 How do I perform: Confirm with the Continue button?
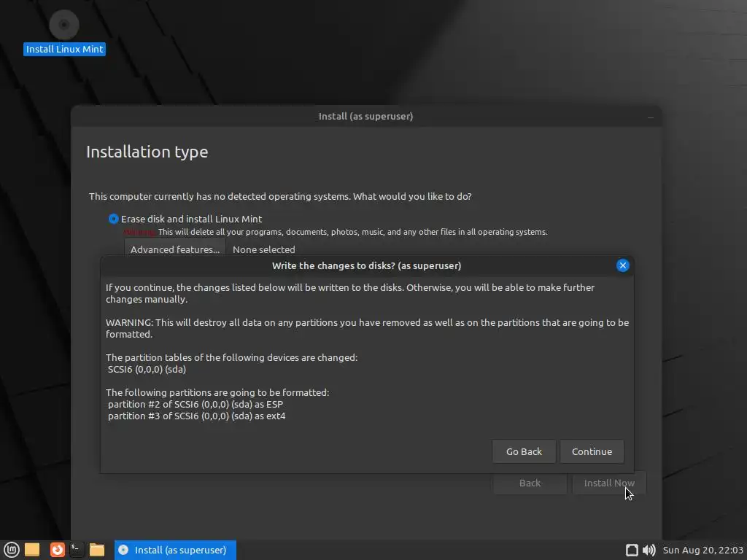(592, 451)
